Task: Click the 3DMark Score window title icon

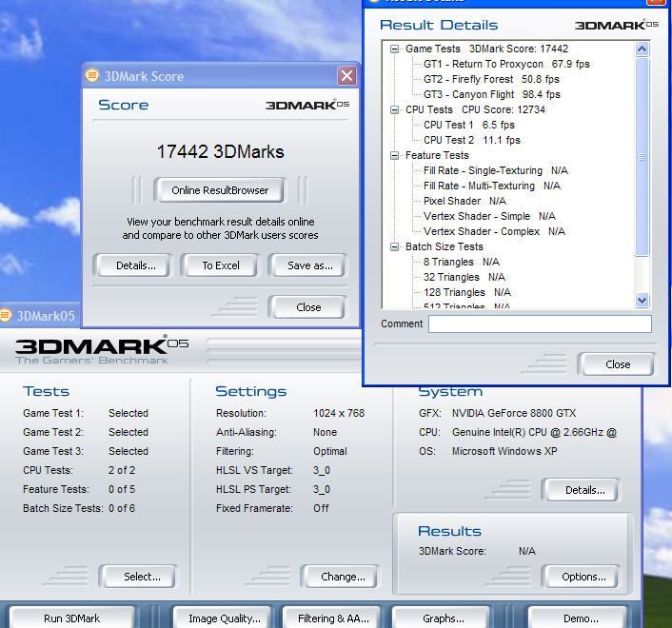Action: (91, 75)
